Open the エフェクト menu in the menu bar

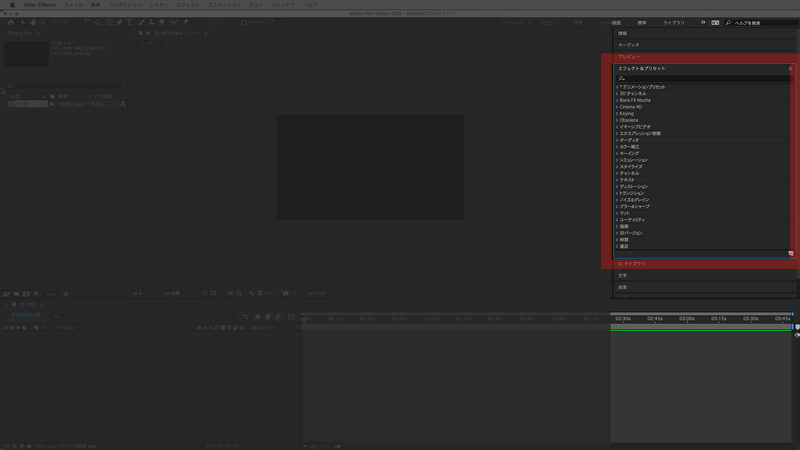[x=185, y=5]
